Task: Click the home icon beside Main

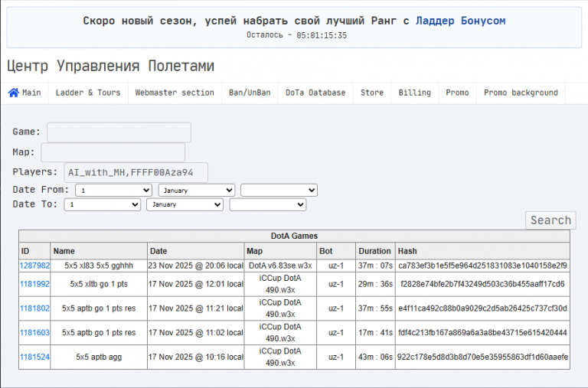Action: point(13,93)
